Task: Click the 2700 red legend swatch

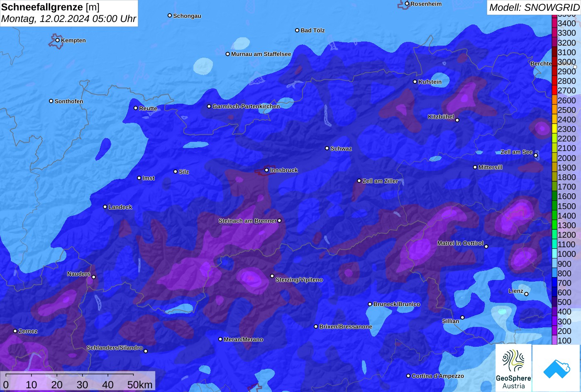Action: click(554, 90)
